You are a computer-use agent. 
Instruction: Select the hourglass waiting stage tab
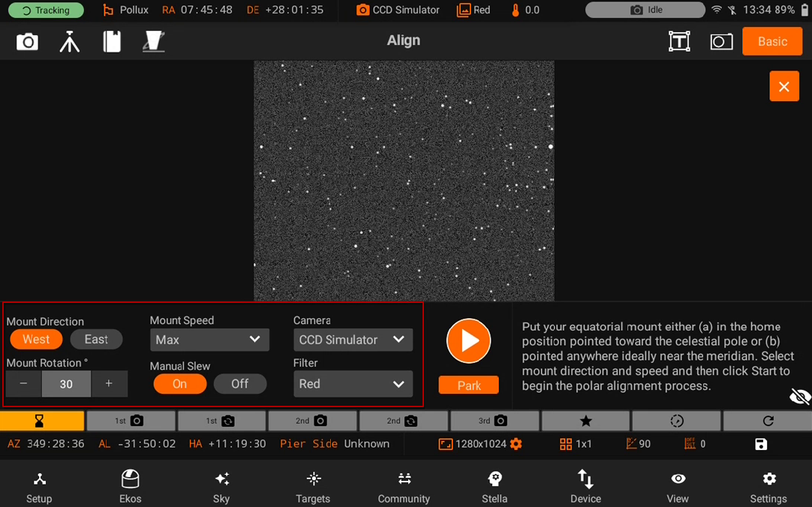tap(42, 421)
